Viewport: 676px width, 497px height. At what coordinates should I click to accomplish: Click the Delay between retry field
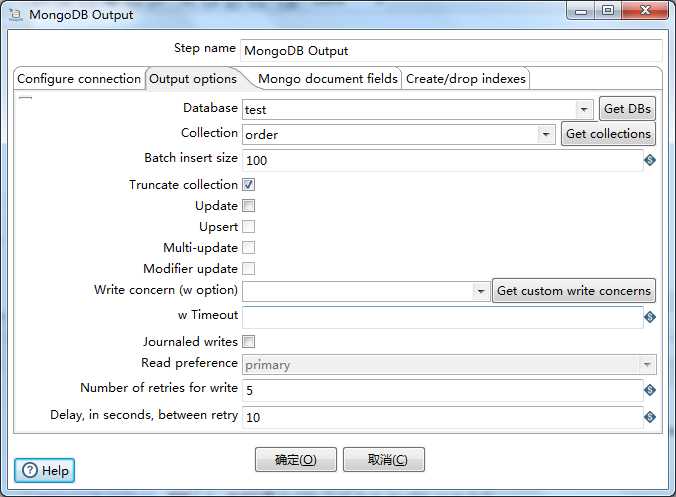pos(442,417)
